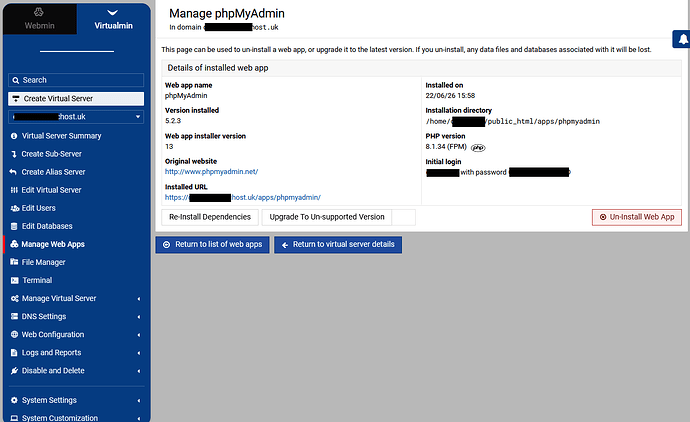Click the Edit Databases icon
The image size is (690, 422).
point(14,226)
